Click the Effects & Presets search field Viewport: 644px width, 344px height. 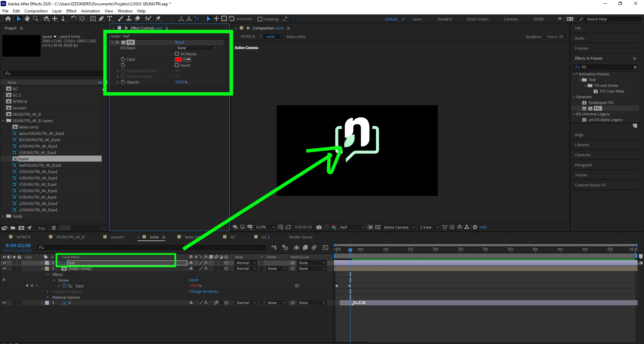pyautogui.click(x=605, y=67)
